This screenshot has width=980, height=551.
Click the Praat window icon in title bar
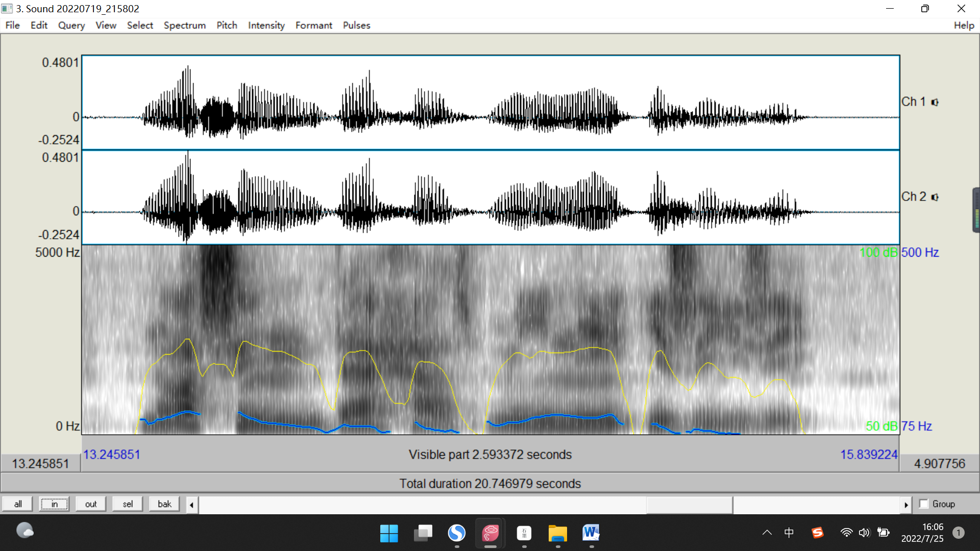tap(7, 8)
